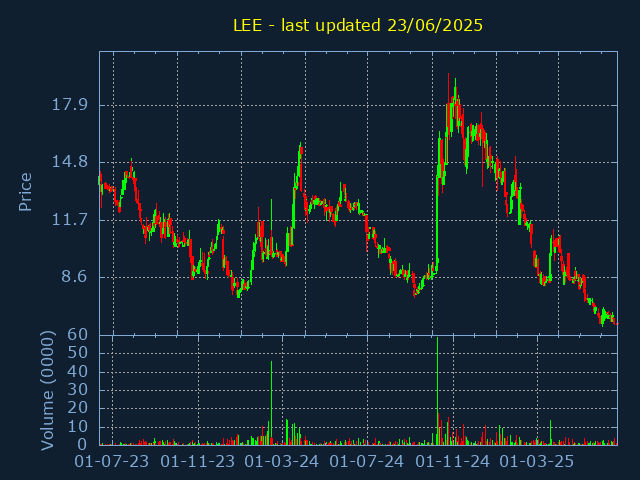Click the 14.8 price axis label

69,162
